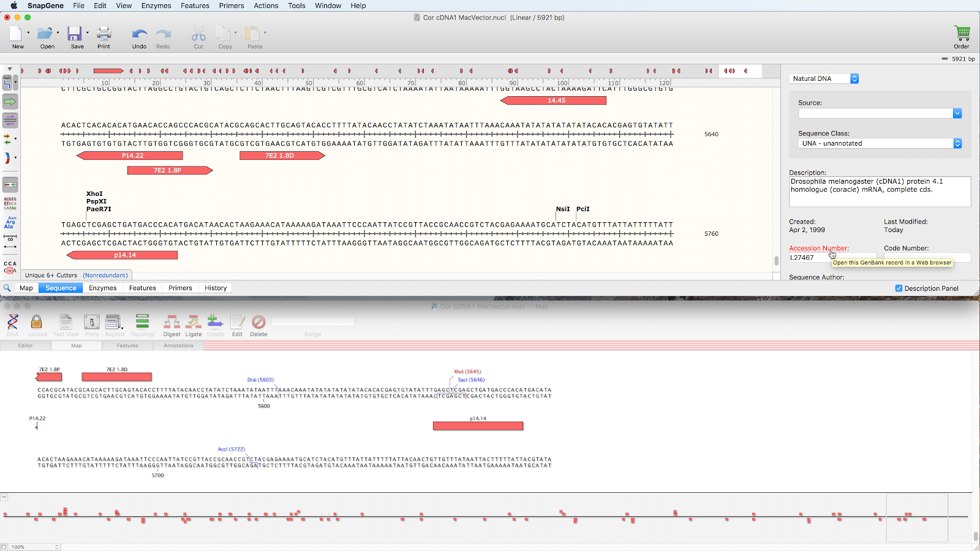Click the magnifying glass search icon

[7, 288]
